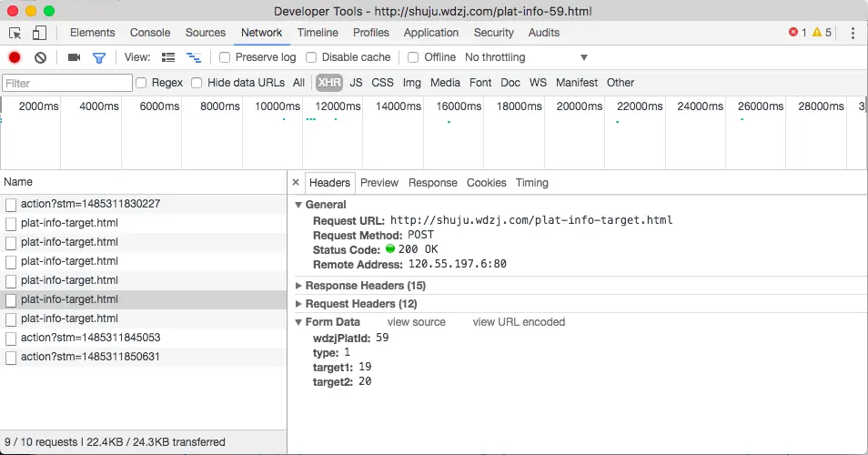Clear the network log
The image size is (868, 455).
click(x=40, y=57)
